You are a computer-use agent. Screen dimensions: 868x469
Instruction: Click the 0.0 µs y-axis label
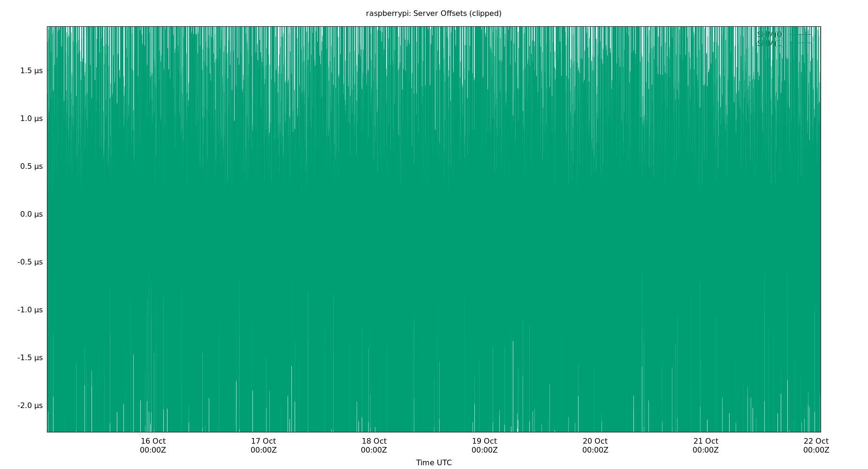point(31,214)
